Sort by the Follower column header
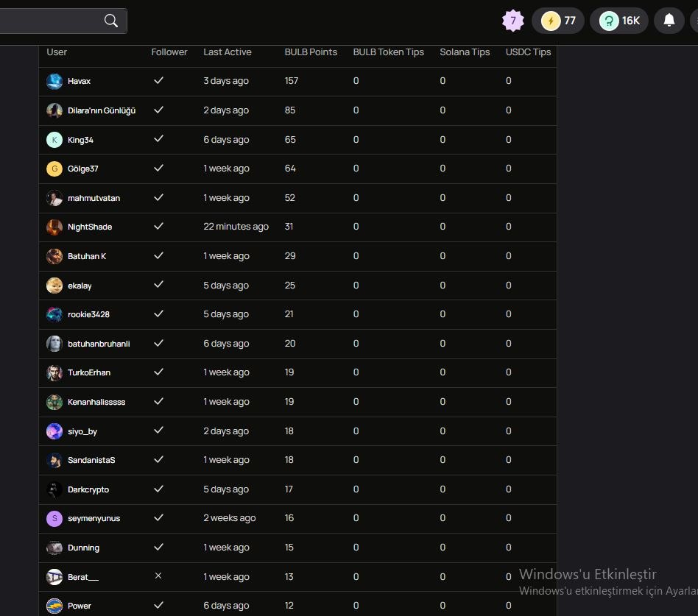Screen dimensions: 698x616 [x=169, y=52]
